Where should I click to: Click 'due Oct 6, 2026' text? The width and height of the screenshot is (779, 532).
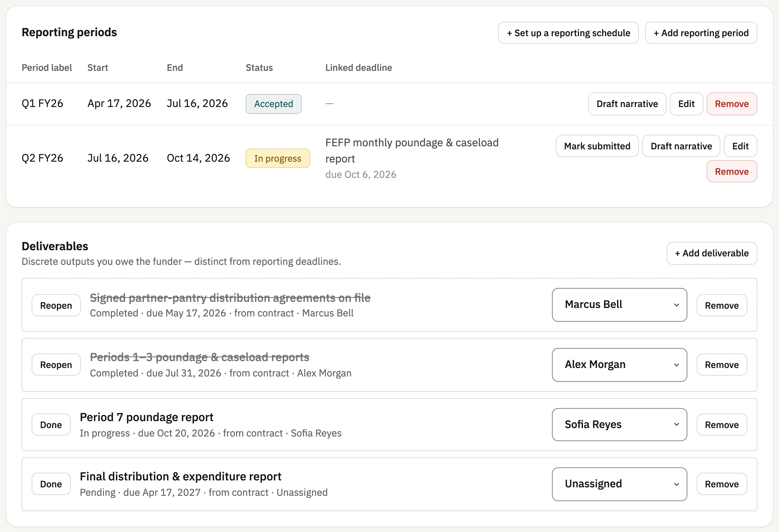pos(361,175)
